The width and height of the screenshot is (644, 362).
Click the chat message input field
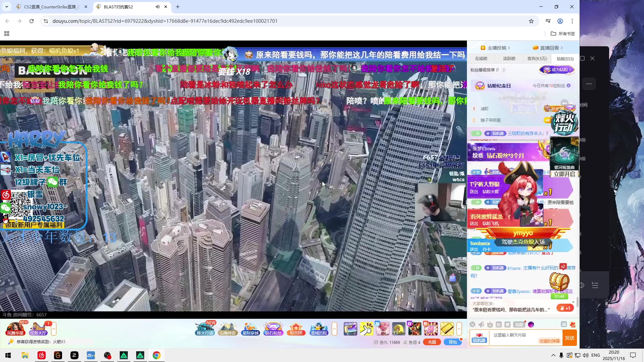click(517, 335)
